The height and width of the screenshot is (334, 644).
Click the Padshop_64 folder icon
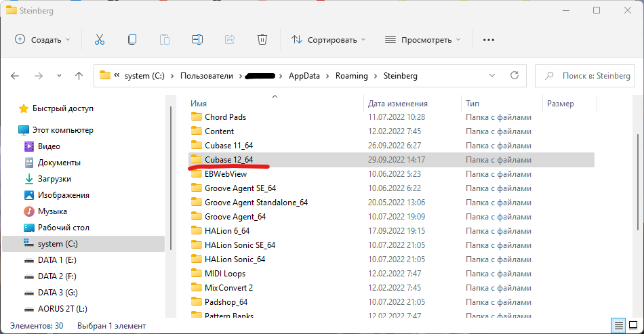(x=197, y=302)
